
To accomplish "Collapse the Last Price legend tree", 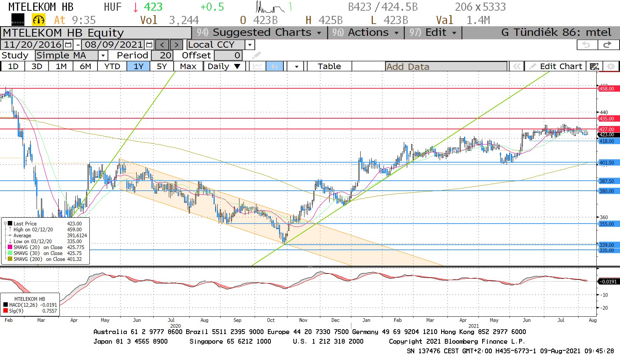I will 6,223.
